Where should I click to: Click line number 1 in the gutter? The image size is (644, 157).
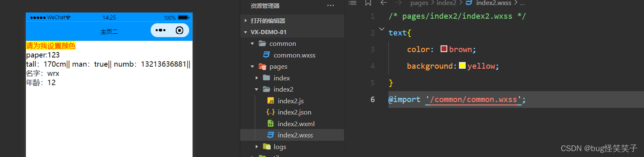(373, 16)
